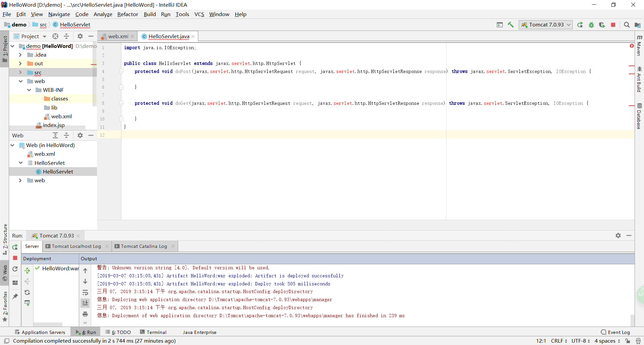This screenshot has width=644, height=345.
Task: Toggle scroll-to-end in the Output pane
Action: pyautogui.click(x=85, y=303)
